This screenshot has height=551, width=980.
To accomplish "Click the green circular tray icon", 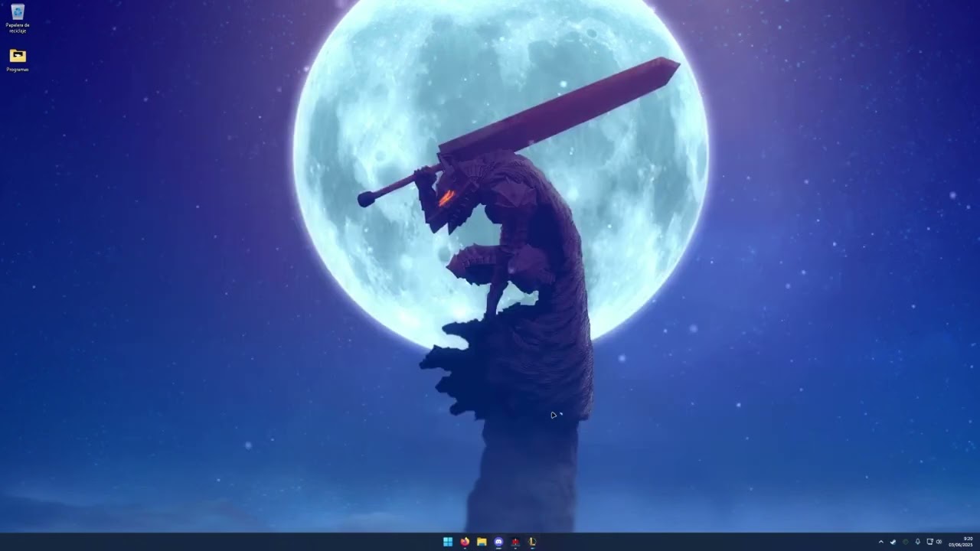I will tap(906, 542).
